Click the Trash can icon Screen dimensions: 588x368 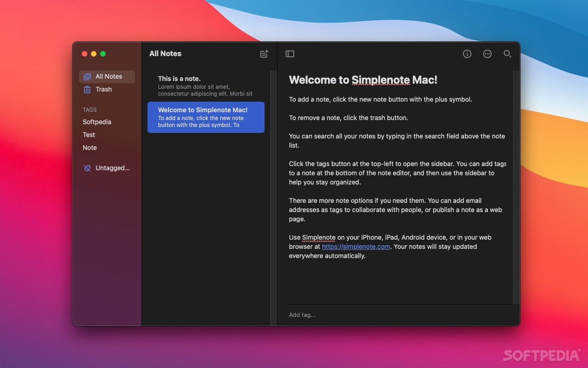pyautogui.click(x=87, y=89)
